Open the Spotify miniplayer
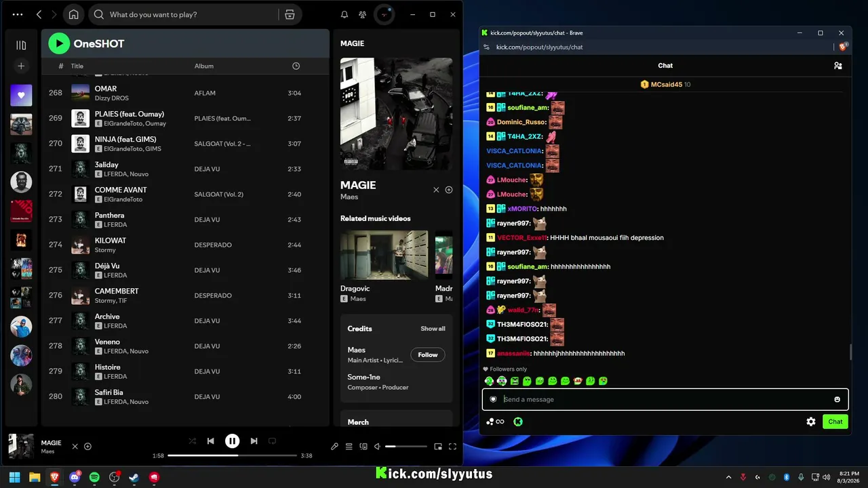The image size is (868, 488). coord(438,447)
